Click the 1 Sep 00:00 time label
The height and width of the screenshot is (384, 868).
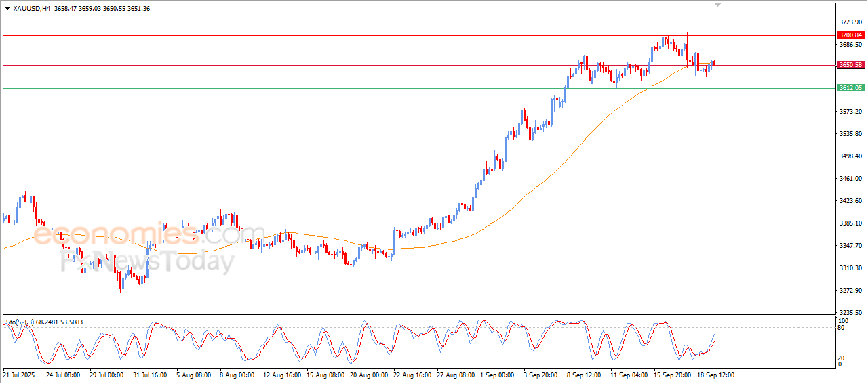498,375
